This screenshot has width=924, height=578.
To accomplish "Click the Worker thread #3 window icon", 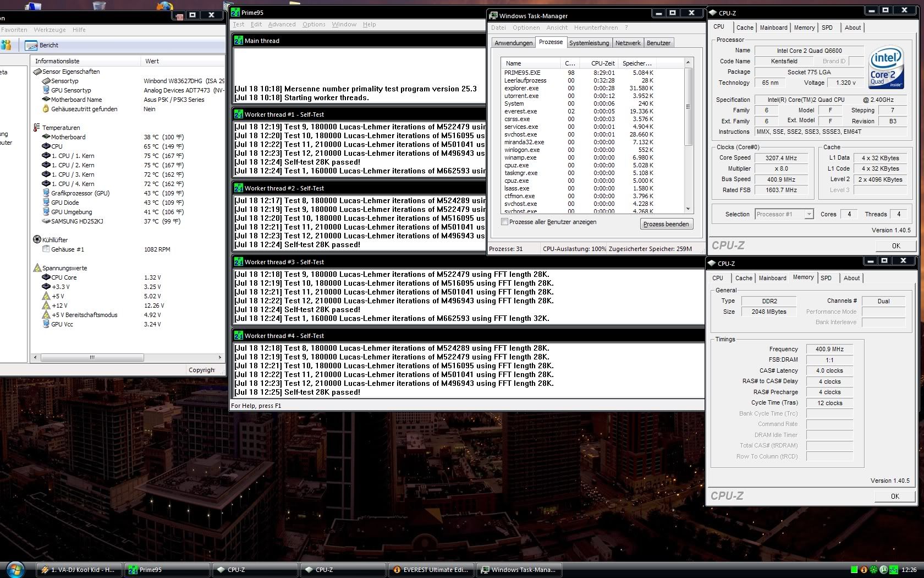I will tap(238, 261).
